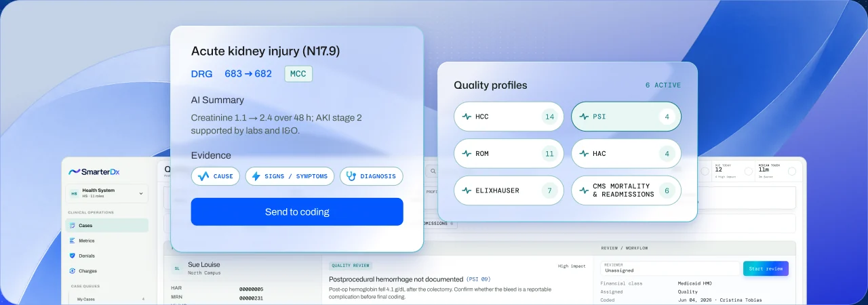The width and height of the screenshot is (868, 305).
Task: Open the PSI 09 link
Action: pyautogui.click(x=478, y=279)
